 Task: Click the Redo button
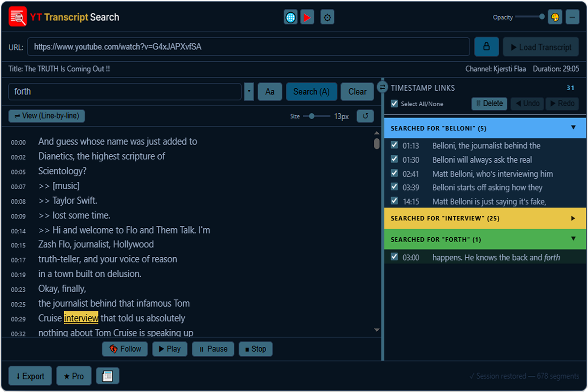(562, 103)
